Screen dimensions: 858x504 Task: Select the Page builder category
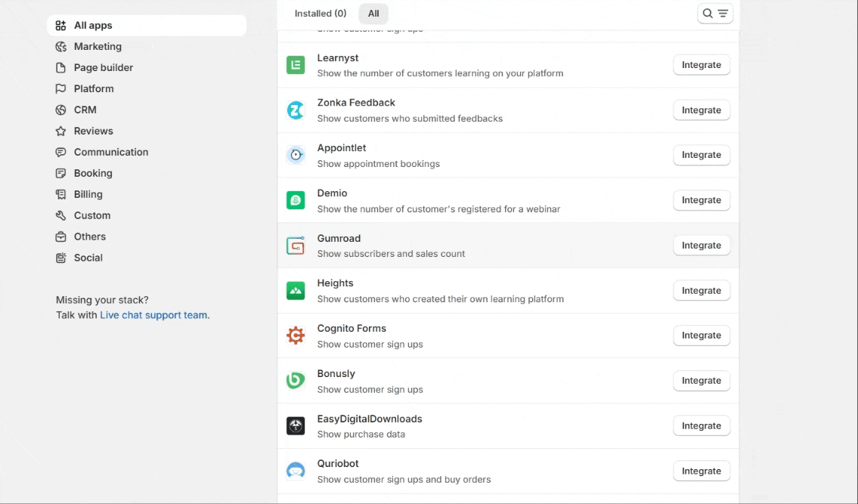point(103,68)
